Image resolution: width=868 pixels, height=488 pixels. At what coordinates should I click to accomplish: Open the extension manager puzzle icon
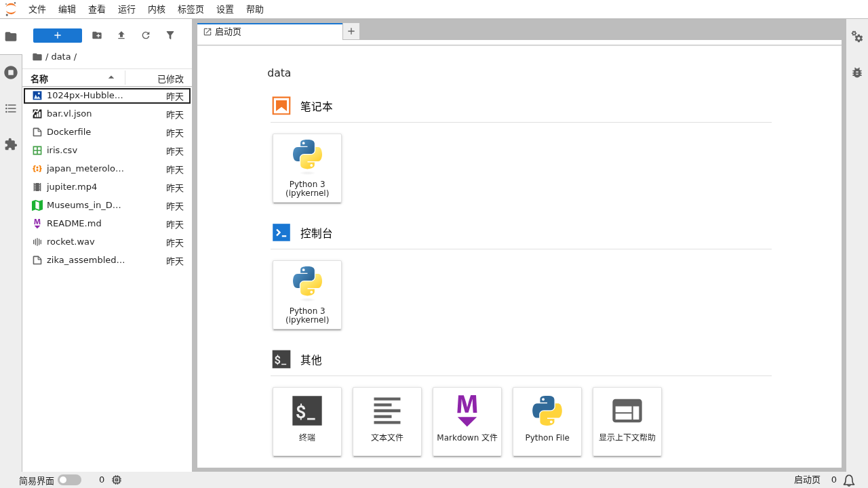(x=11, y=144)
